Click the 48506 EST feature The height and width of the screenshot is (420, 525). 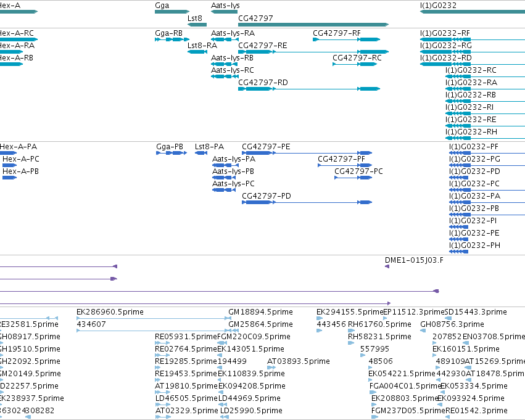(370, 368)
